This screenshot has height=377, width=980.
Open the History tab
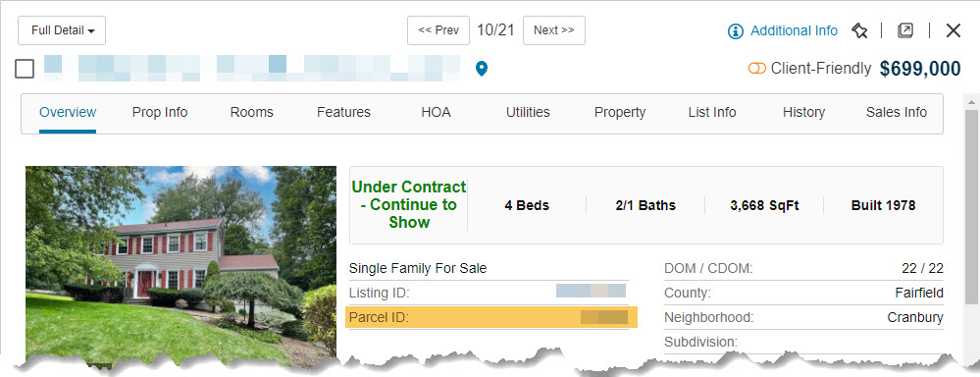point(803,113)
